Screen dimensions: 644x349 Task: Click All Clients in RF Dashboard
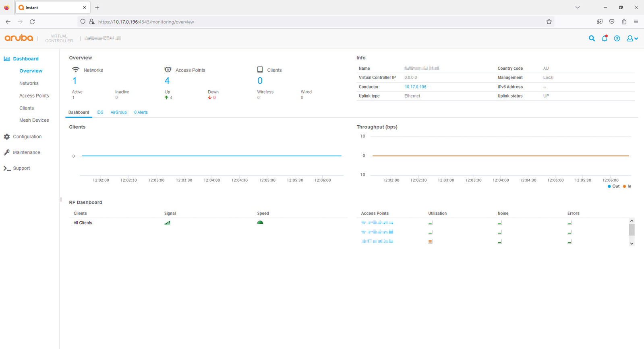tap(83, 223)
